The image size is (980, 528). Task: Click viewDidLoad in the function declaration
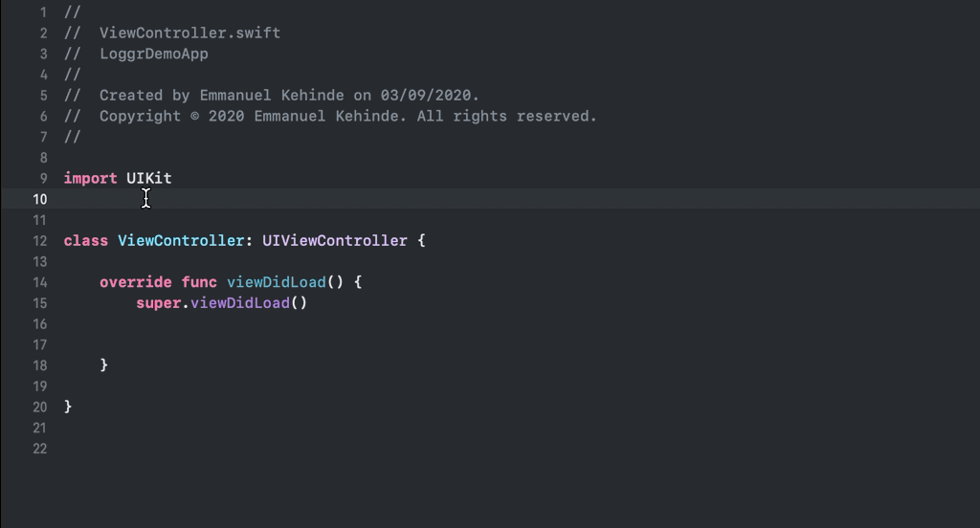[277, 282]
